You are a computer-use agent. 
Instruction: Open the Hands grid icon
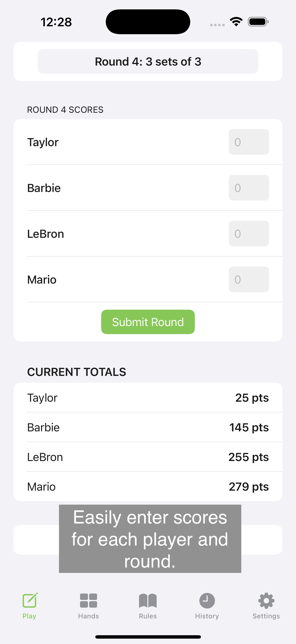tap(89, 600)
